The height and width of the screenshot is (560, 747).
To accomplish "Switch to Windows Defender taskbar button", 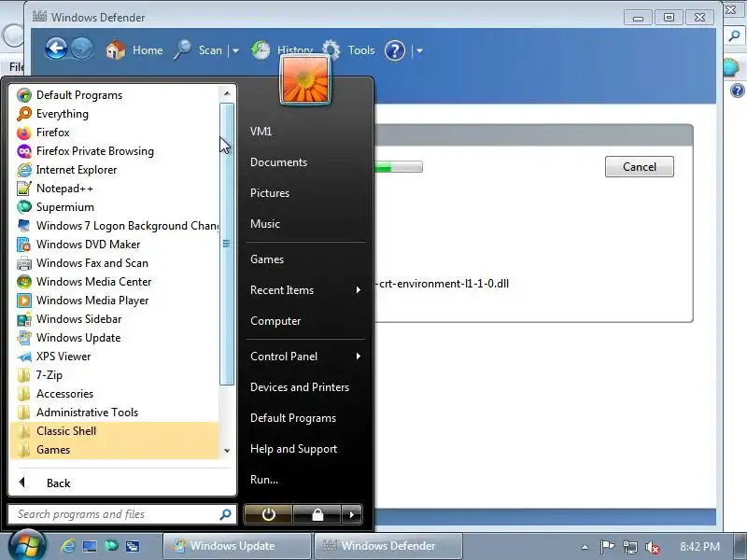I will coord(388,546).
